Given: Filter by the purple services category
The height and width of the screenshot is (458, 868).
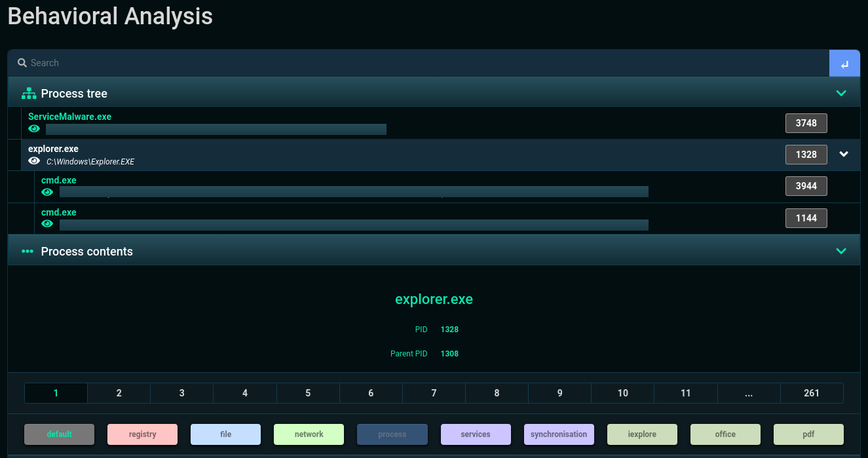Looking at the screenshot, I should coord(475,434).
